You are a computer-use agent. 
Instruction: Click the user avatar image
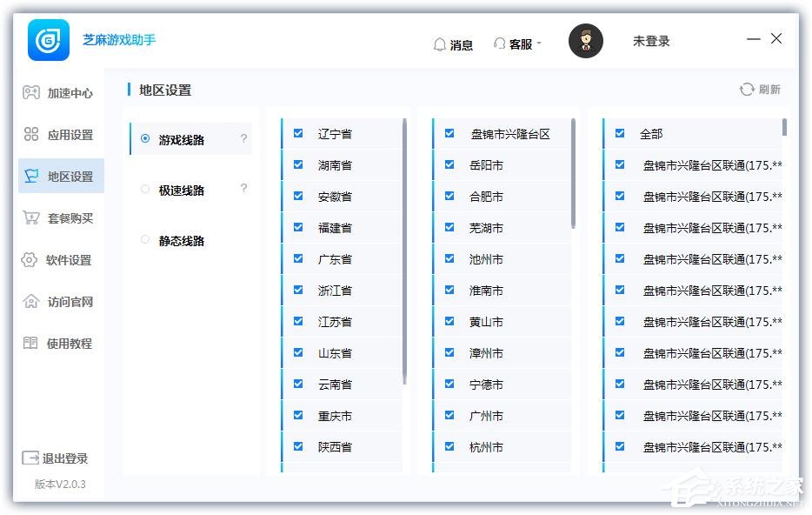(x=586, y=41)
